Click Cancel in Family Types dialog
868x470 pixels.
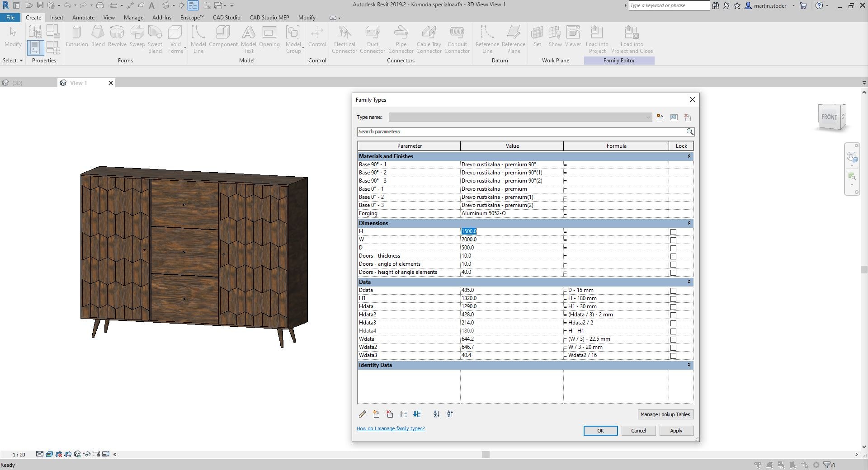tap(638, 431)
